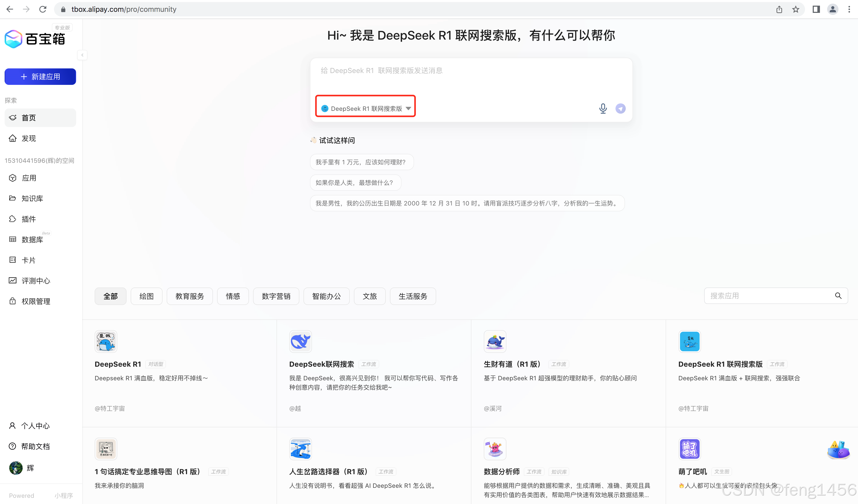
Task: Open the 数据库 database sidebar item
Action: [x=32, y=240]
